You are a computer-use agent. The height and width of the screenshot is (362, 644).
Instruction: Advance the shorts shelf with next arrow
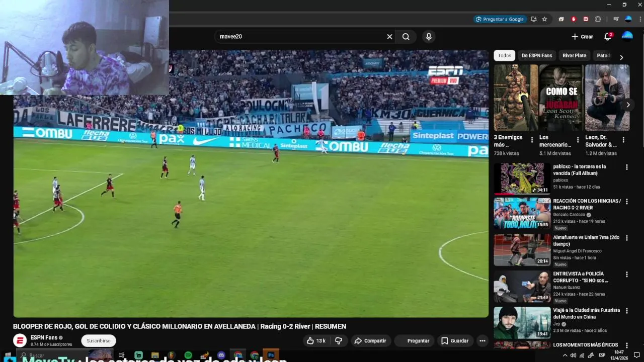628,105
